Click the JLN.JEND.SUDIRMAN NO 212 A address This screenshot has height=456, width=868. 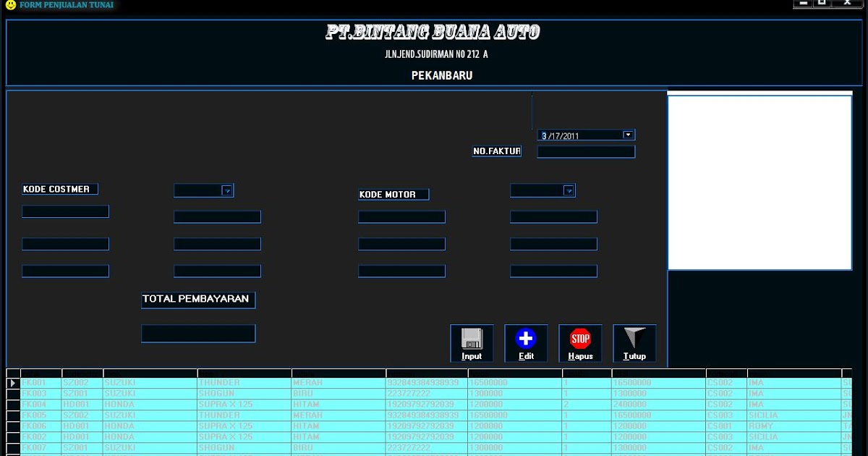[x=436, y=54]
